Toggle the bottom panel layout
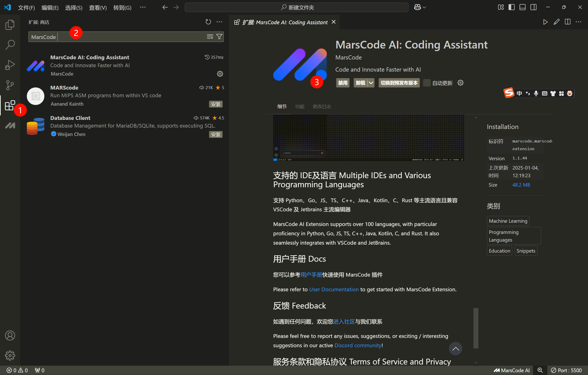 (x=522, y=7)
